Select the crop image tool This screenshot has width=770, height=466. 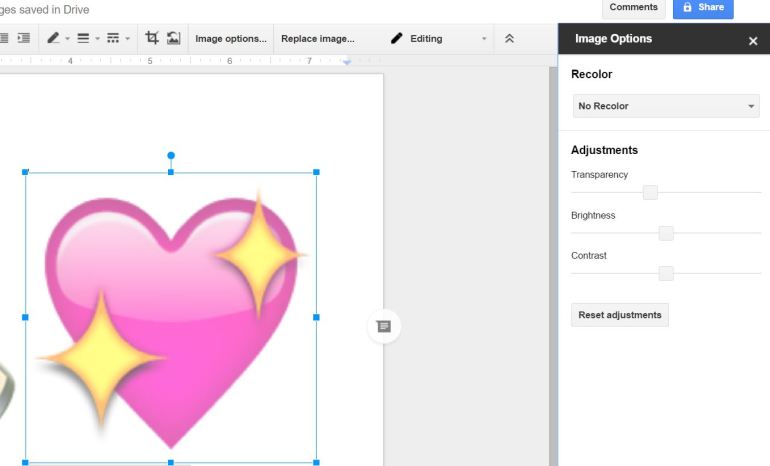[x=152, y=38]
